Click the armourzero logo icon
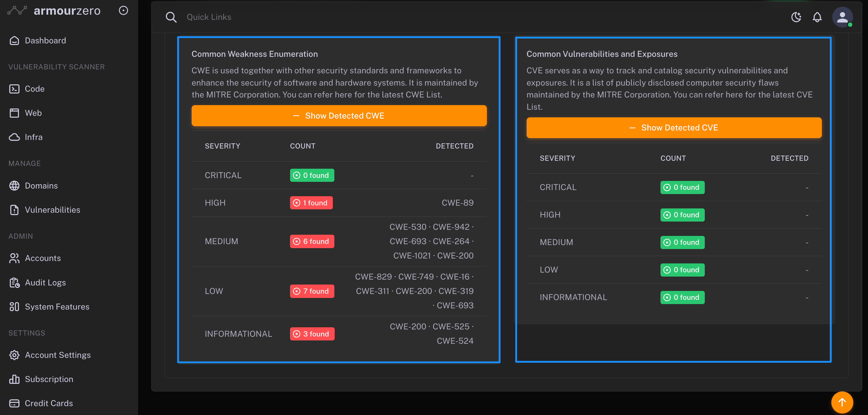Screen dimensions: 868x415 click(17, 10)
